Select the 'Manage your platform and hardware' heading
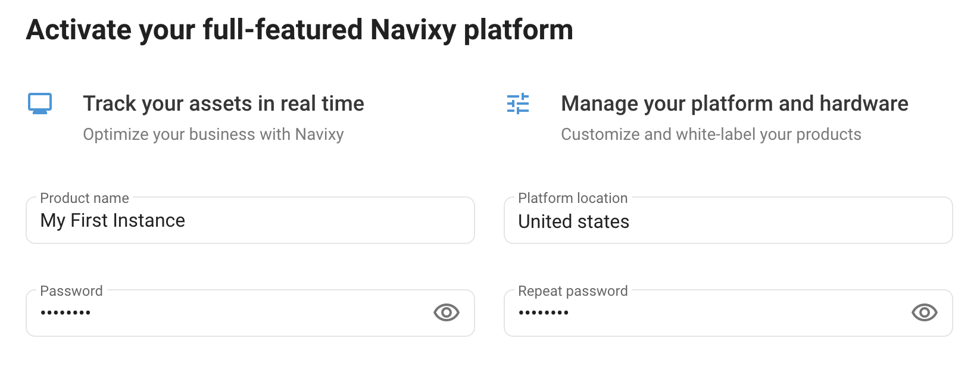The width and height of the screenshot is (980, 388). [x=735, y=104]
